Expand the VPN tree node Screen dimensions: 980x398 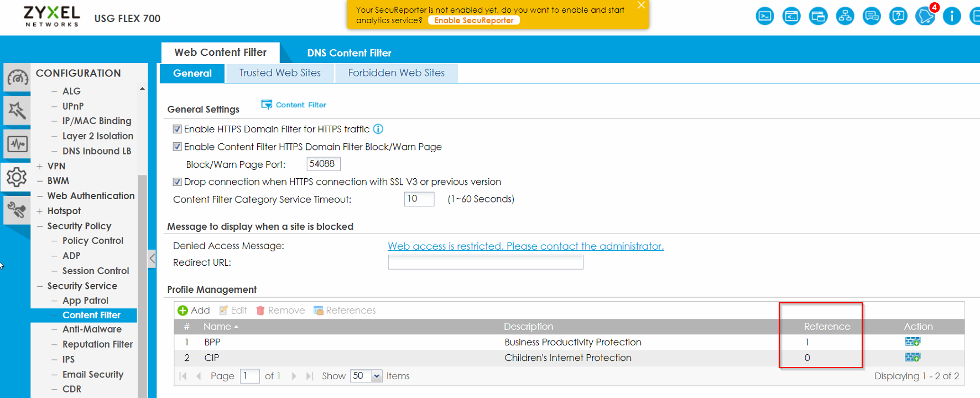coord(40,166)
